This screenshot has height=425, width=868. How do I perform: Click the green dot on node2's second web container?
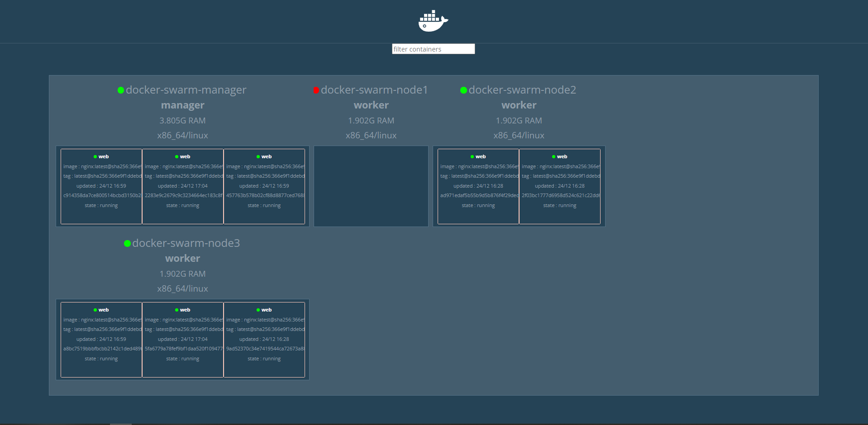tap(553, 156)
